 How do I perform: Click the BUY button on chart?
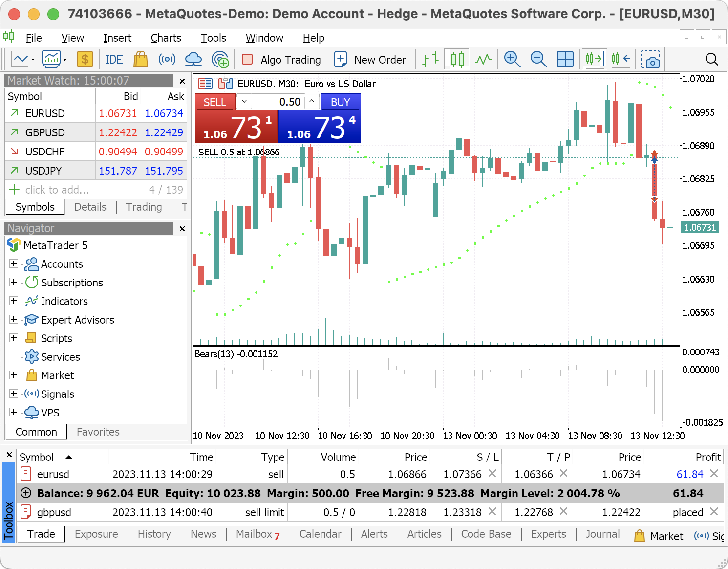[x=341, y=102]
